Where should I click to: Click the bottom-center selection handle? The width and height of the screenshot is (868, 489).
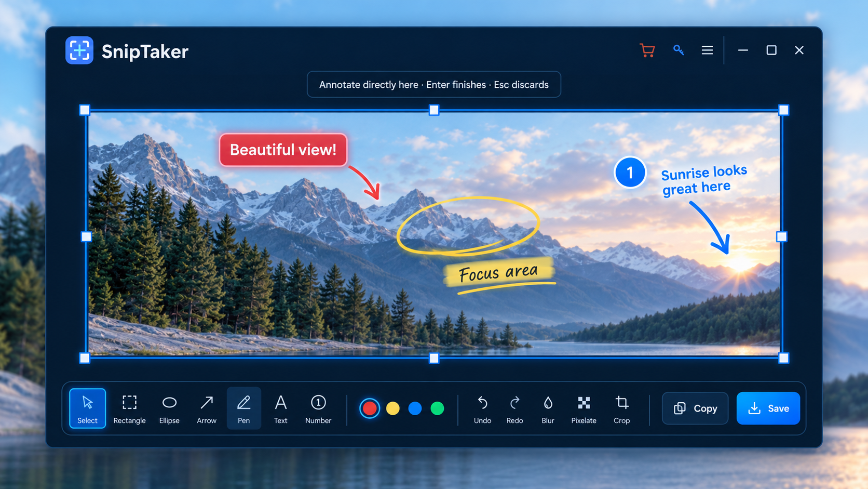pos(434,358)
